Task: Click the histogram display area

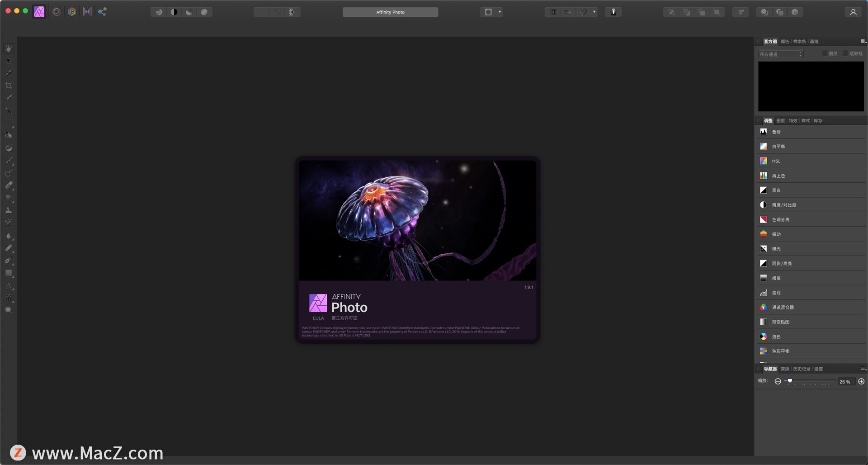Action: click(811, 86)
